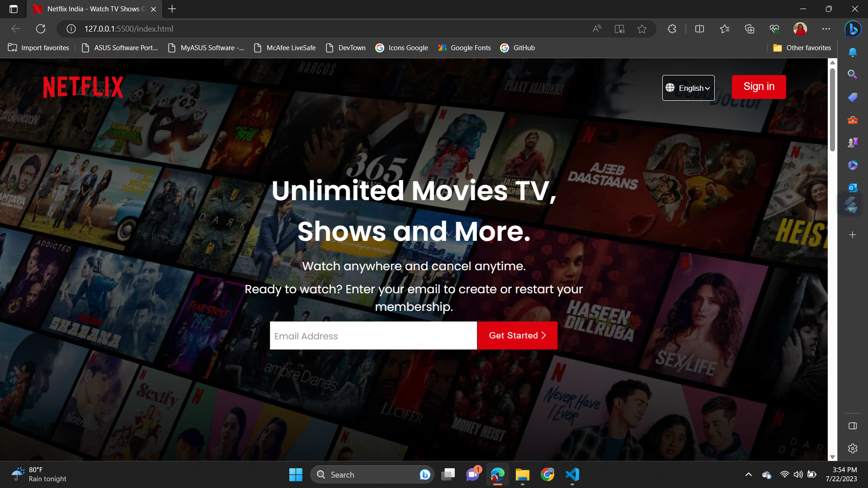Open the Games panel in the sidebar
This screenshot has width=868, height=488.
click(853, 142)
